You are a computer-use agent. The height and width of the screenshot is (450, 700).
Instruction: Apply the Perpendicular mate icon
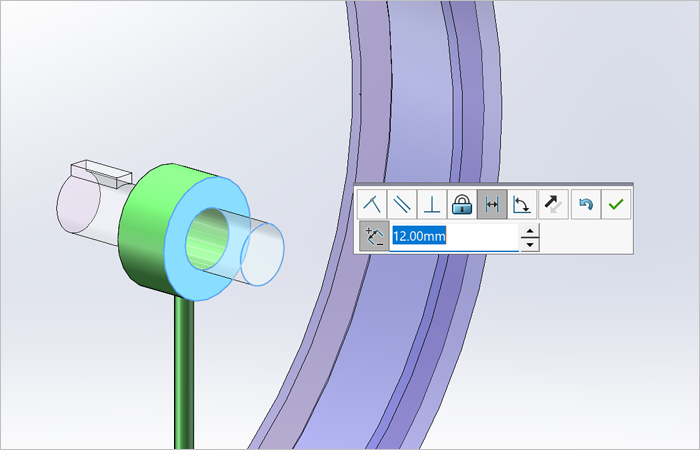(432, 204)
